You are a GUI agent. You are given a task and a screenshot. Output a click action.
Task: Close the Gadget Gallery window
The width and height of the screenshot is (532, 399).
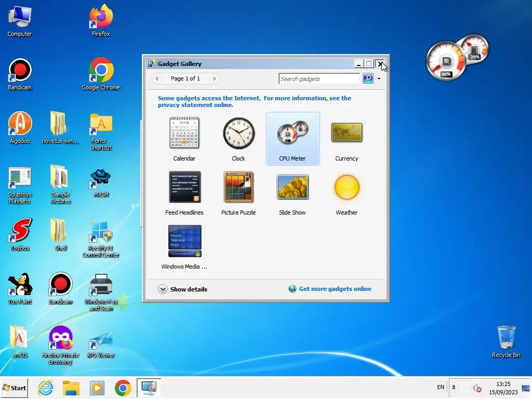(380, 64)
